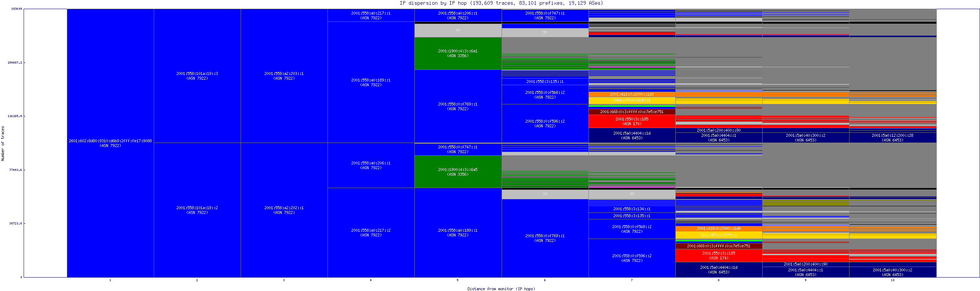Select 2001:558:a0:206::1 in the hop 5 column
Viewport: 980px width, 291px height.
pos(458,15)
